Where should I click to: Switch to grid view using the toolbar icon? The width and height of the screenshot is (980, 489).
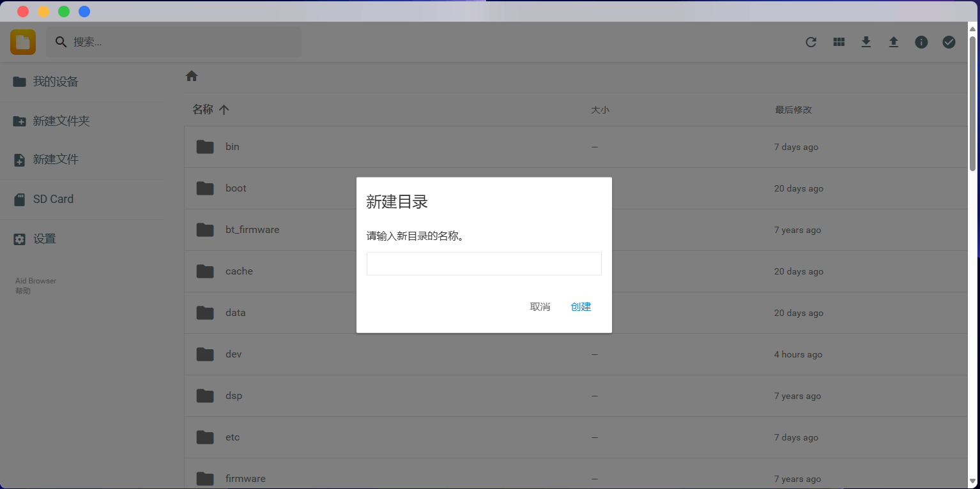tap(838, 41)
